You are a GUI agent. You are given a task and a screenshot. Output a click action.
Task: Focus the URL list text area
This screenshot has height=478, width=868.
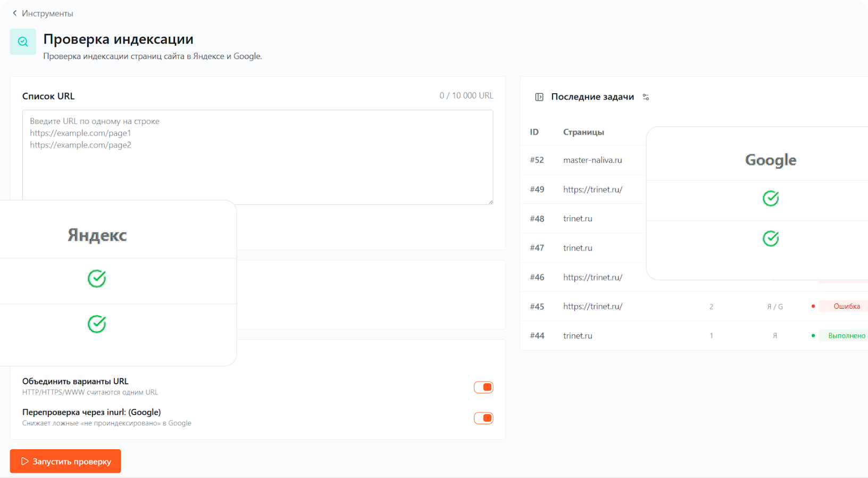click(x=257, y=157)
